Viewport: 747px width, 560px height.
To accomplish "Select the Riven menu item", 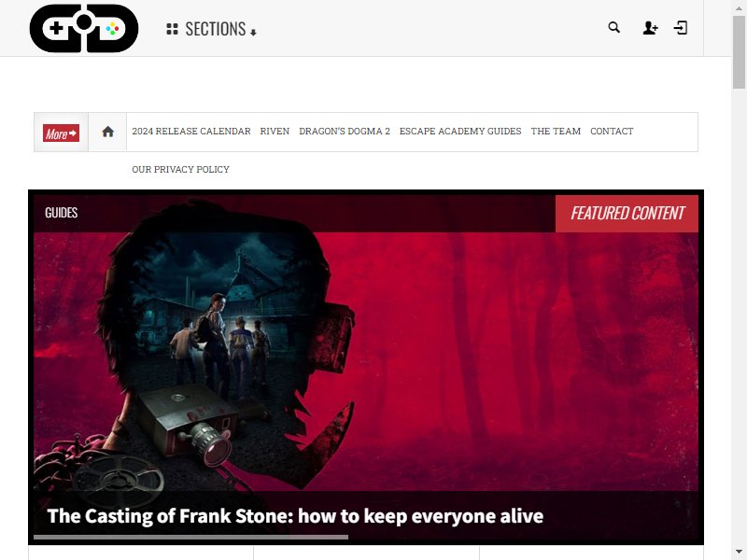I will (275, 131).
